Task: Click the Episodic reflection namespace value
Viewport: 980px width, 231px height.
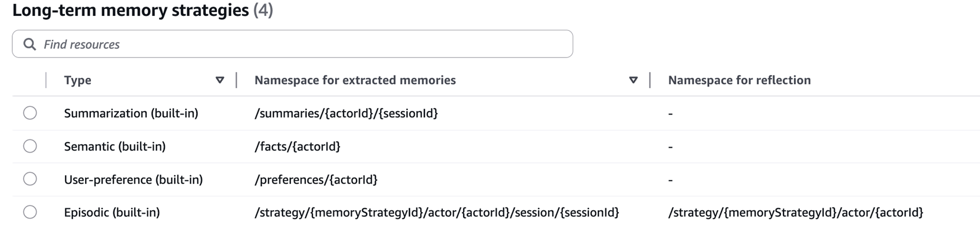Action: click(795, 212)
